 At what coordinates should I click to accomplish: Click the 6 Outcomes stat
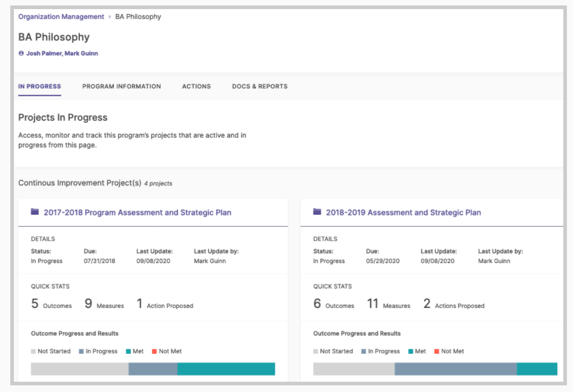(334, 304)
